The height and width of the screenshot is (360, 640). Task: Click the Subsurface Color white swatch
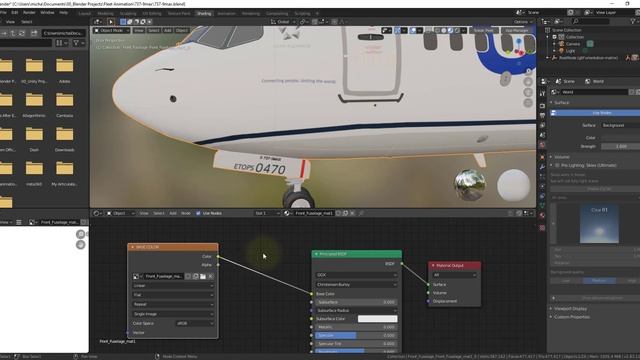click(x=377, y=319)
